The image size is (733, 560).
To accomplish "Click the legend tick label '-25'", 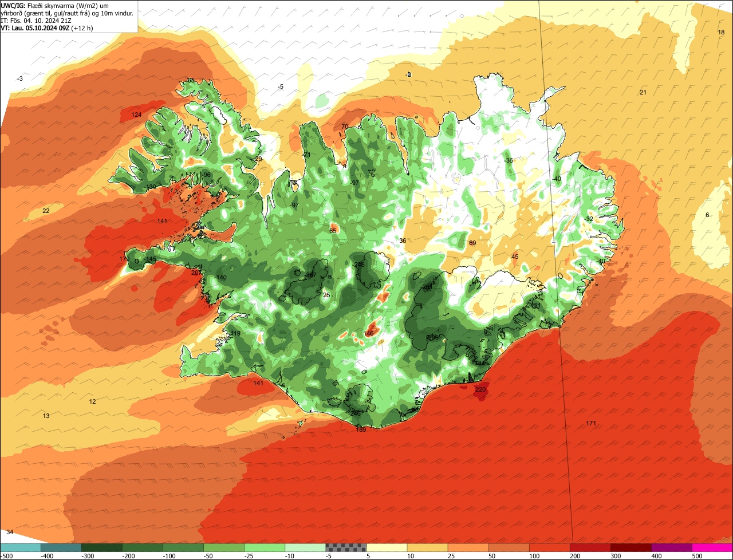I will [250, 555].
